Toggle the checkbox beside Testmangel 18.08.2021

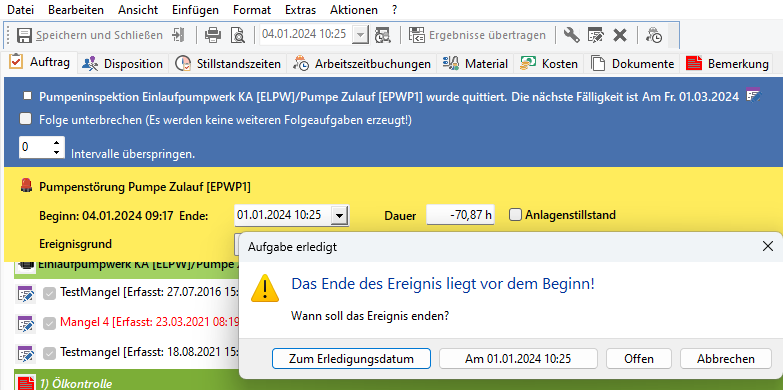[49, 353]
